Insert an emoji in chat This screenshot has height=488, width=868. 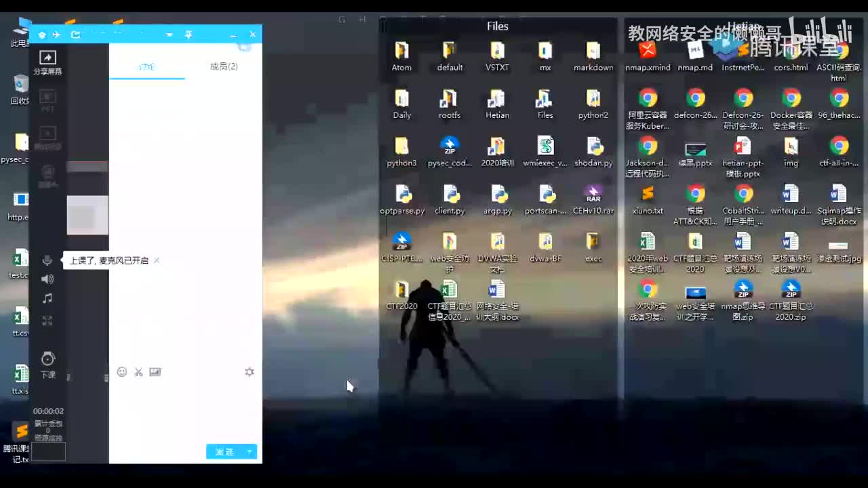click(122, 372)
